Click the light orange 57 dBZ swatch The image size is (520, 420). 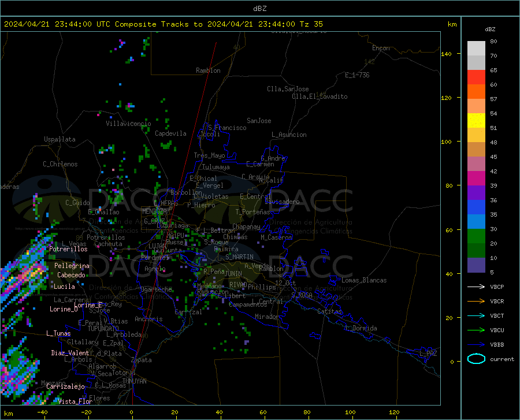click(476, 106)
